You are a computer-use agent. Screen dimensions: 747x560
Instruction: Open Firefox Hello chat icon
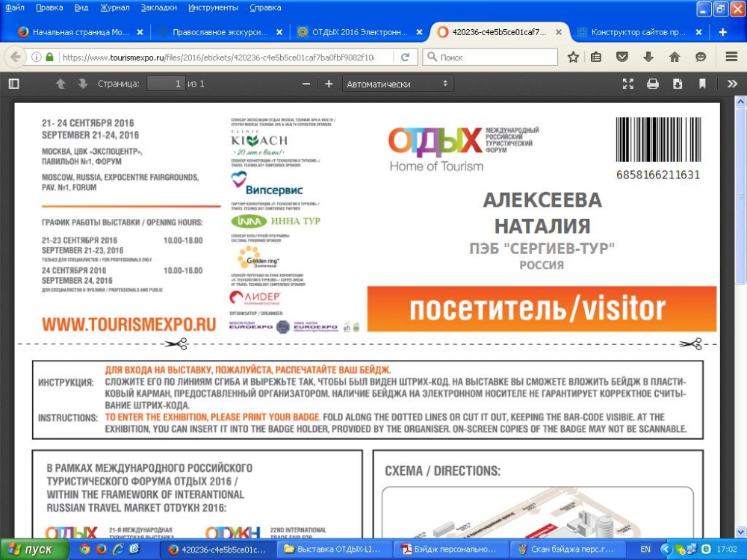[x=701, y=57]
